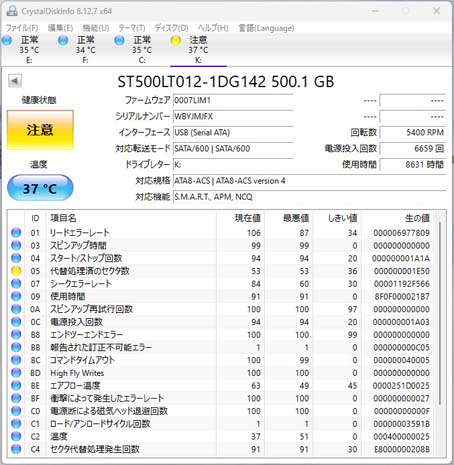Click the CrystalDiskInfo title bar app icon
Image resolution: width=454 pixels, height=465 pixels.
pos(12,11)
